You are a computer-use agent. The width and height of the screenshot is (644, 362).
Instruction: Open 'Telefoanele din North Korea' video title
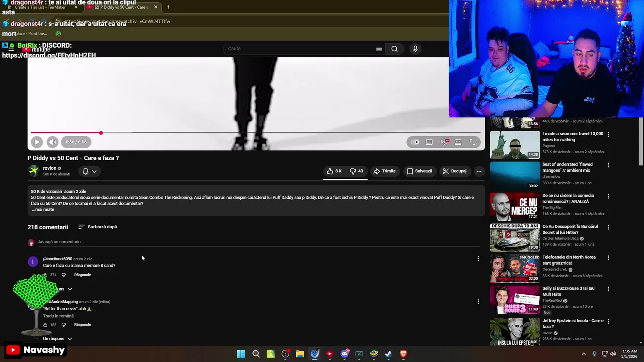point(569,260)
